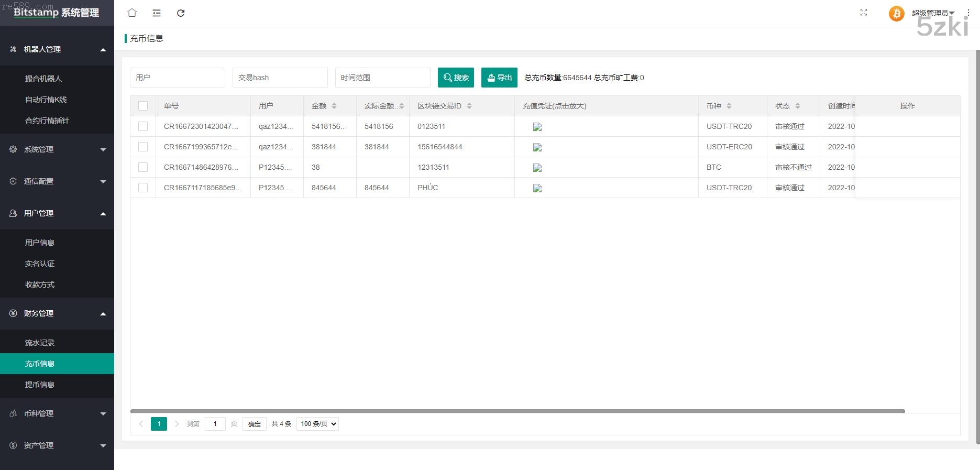Click the 搜索 search button

tap(456, 78)
